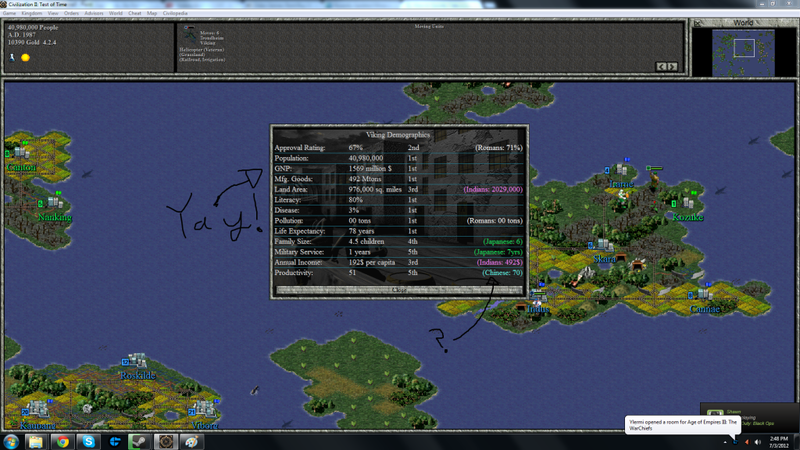Viewport: 800px width, 450px height.
Task: Select the city near the Iarne label
Action: pos(620,170)
